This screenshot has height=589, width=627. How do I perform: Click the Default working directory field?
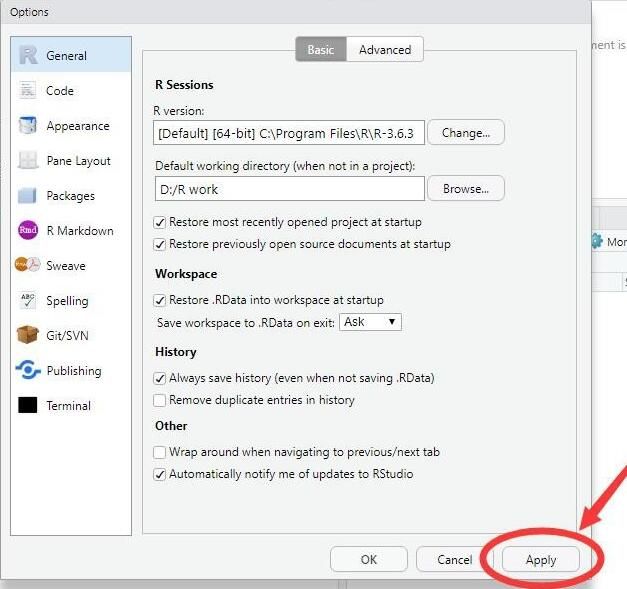[289, 188]
